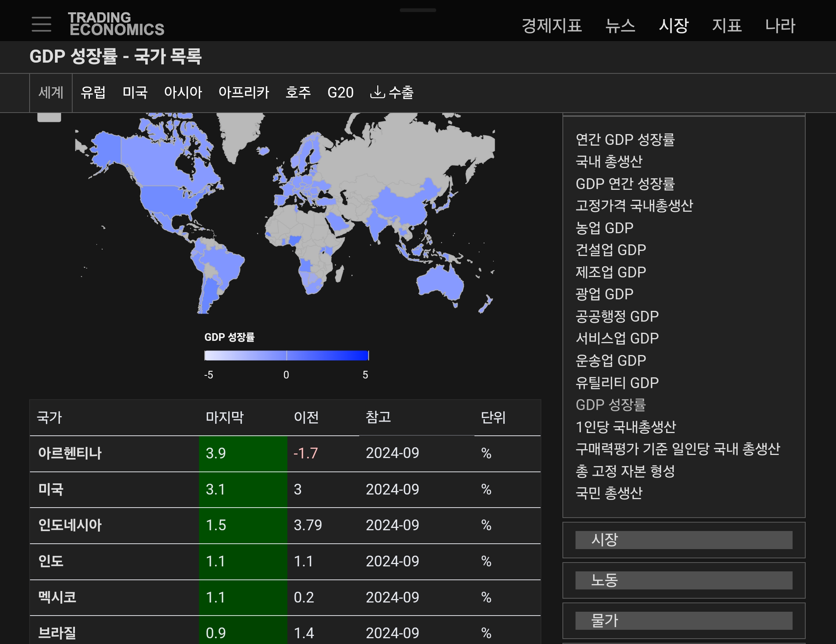Open the 인도 country link

(x=51, y=561)
